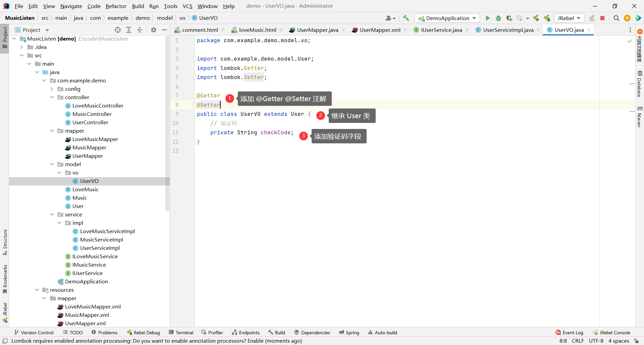Start debugging with the bug icon
The height and width of the screenshot is (345, 644).
click(498, 18)
